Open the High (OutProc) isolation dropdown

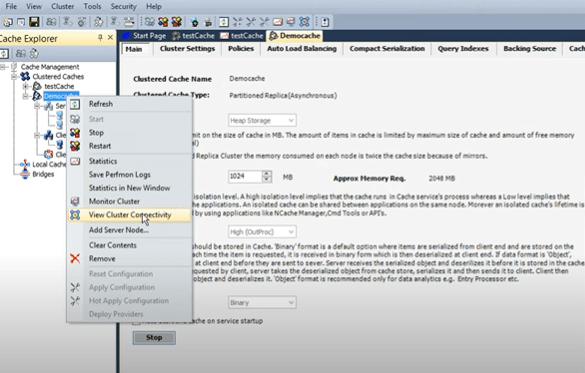(262, 232)
